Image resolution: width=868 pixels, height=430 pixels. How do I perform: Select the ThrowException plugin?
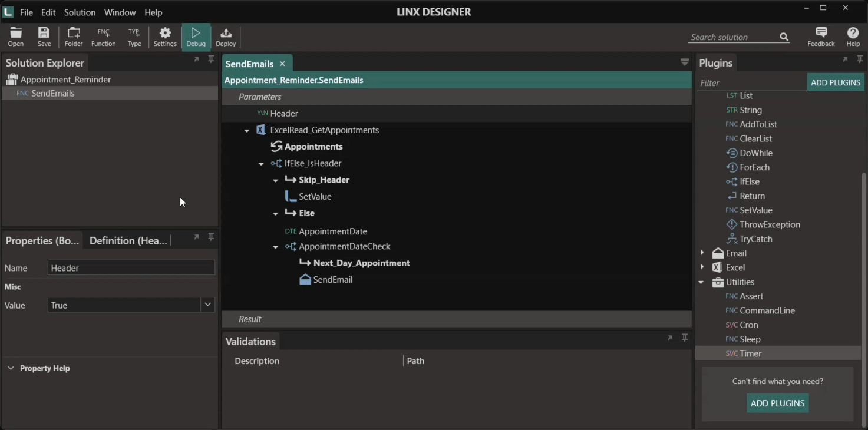tap(770, 224)
